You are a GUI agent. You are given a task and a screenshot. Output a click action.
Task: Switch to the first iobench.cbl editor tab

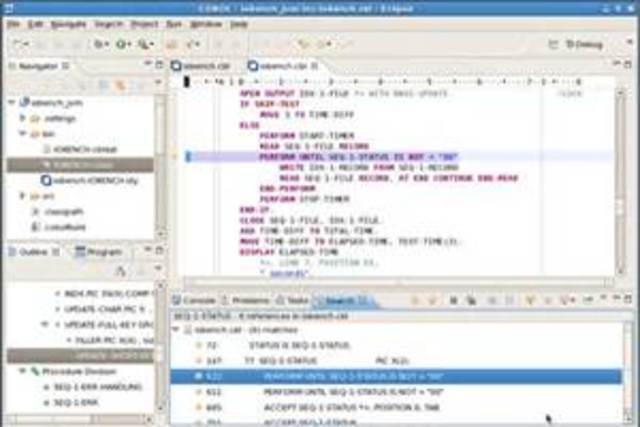tap(202, 66)
